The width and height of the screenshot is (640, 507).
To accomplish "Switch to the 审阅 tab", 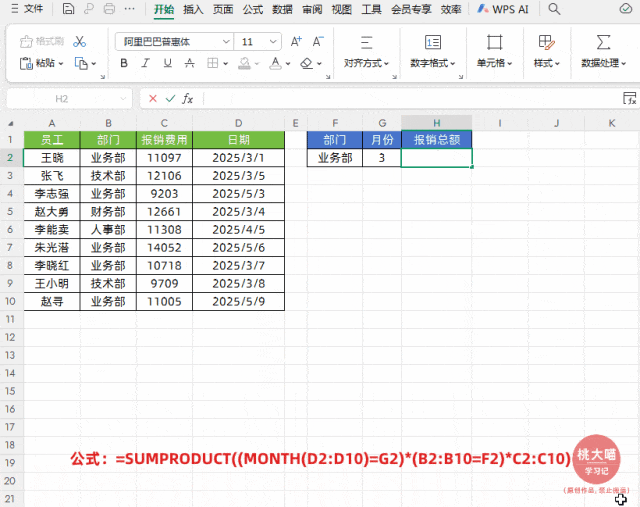I will [312, 9].
